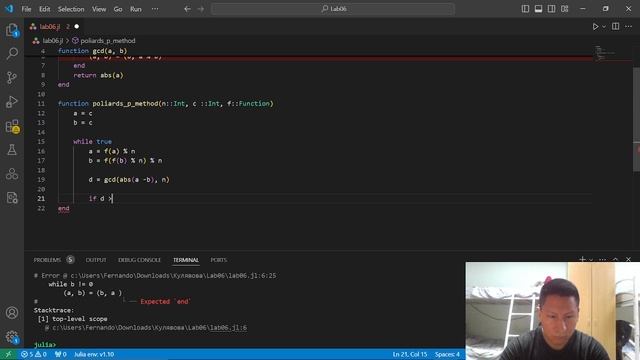Run the Julia file with play button
This screenshot has width=640, height=360.
point(596,27)
